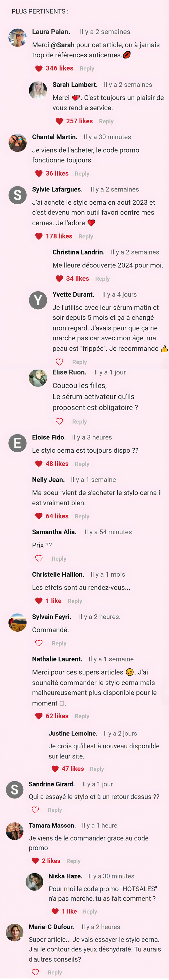Click the empty heart under Sylvain Feyri's comment
This screenshot has width=169, height=980.
[39, 643]
